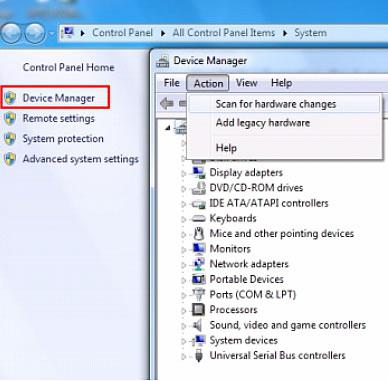Open the arrow after All Control Panel Items
Viewport: 388px width, 381px height.
[285, 33]
